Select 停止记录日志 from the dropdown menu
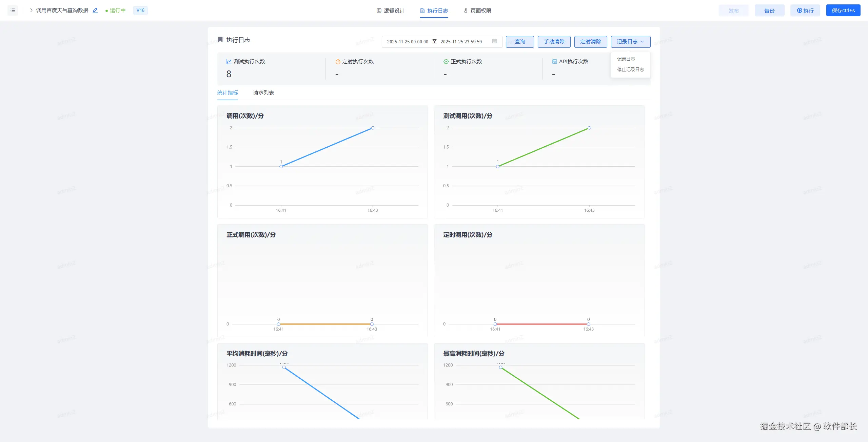868x442 pixels. (x=630, y=69)
